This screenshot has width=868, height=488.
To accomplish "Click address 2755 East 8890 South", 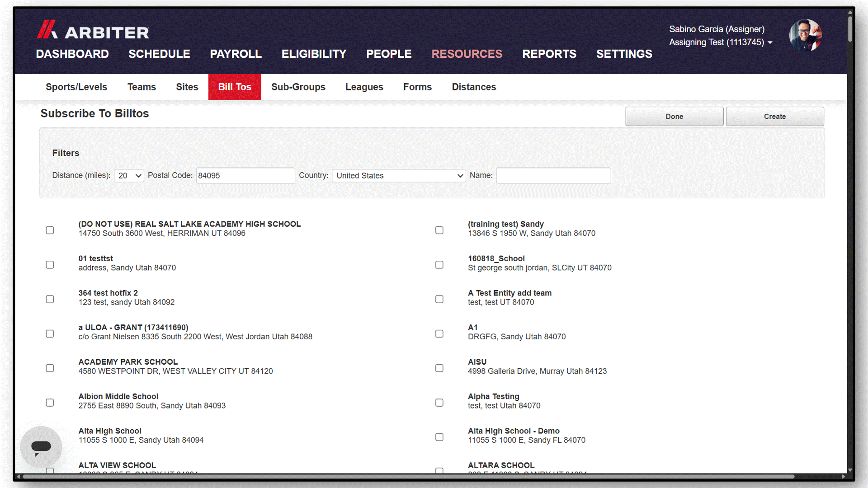I will point(152,405).
